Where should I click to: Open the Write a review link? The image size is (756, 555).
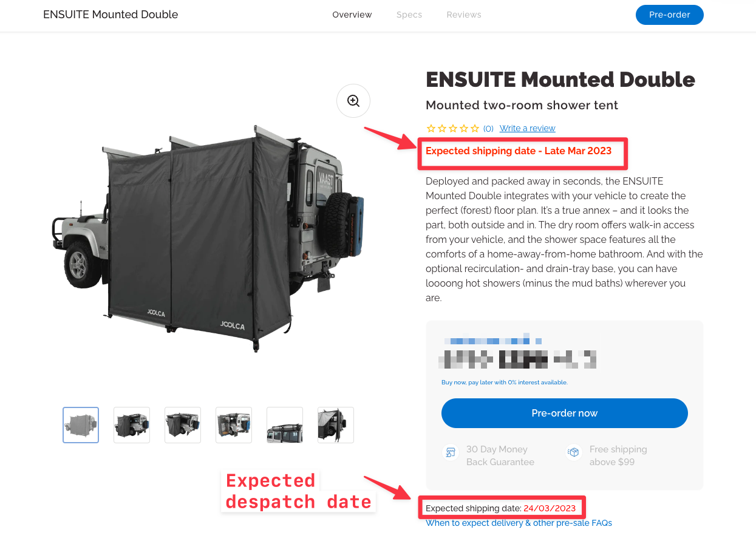527,128
